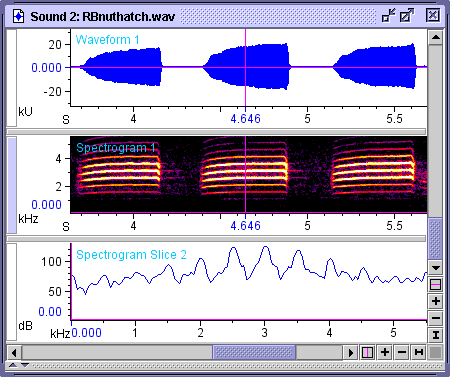This screenshot has height=377, width=450.
Task: Click the horizontal scrollbar right arrow
Action: pos(351,352)
